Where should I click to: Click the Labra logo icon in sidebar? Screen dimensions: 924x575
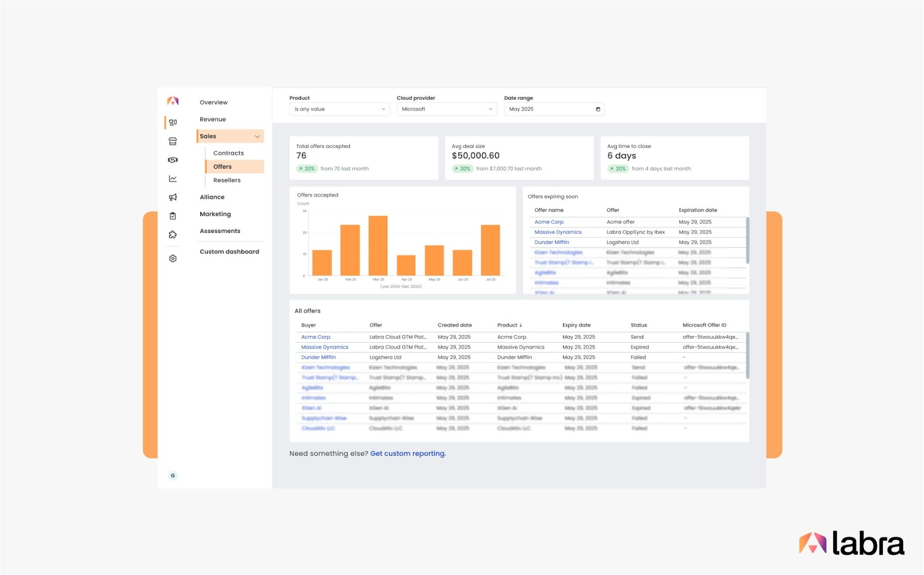click(x=173, y=101)
